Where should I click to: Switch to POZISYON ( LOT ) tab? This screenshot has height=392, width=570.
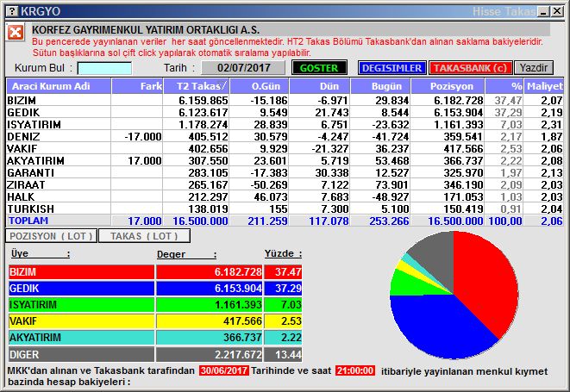pos(51,236)
